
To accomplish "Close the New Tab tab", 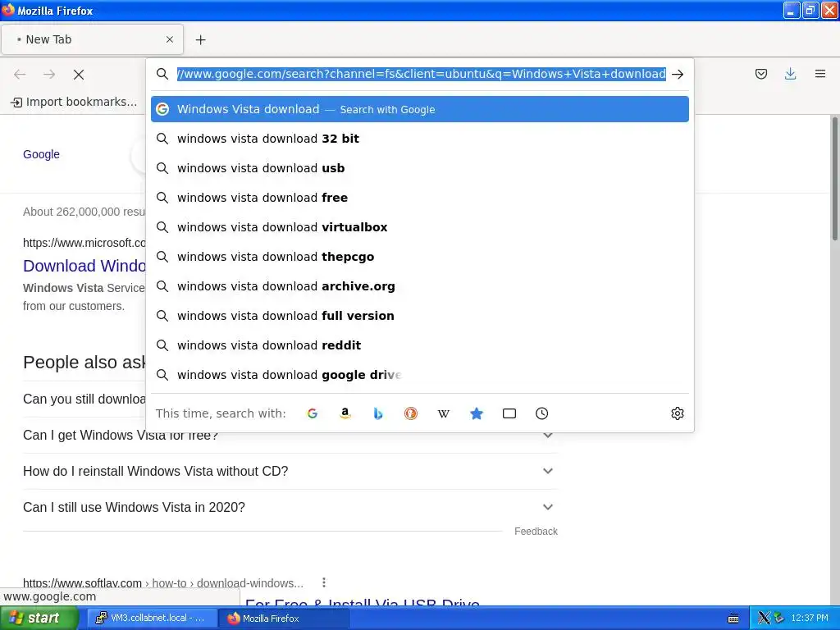I will [x=170, y=39].
